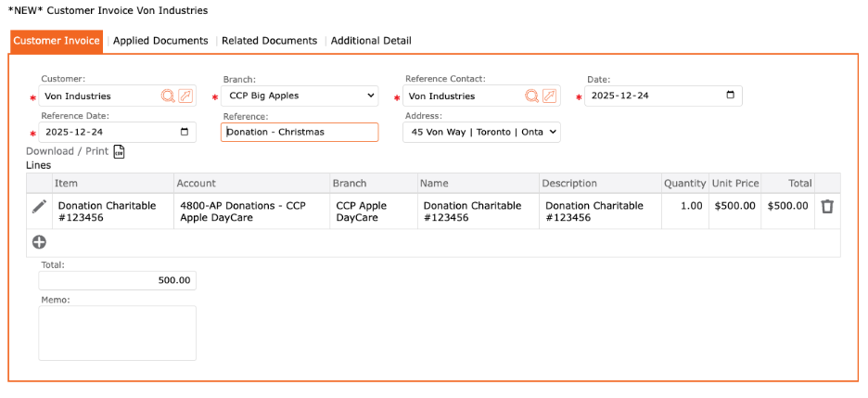Delete the invoice line with trash icon

827,207
